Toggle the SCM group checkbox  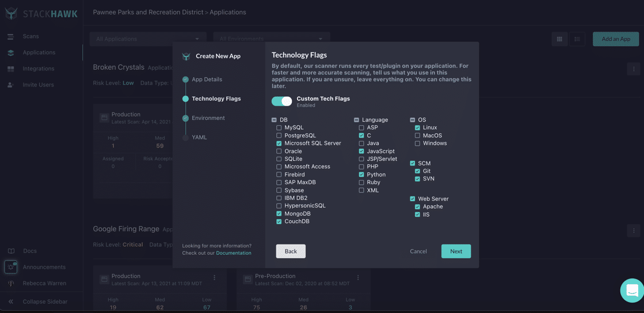413,164
